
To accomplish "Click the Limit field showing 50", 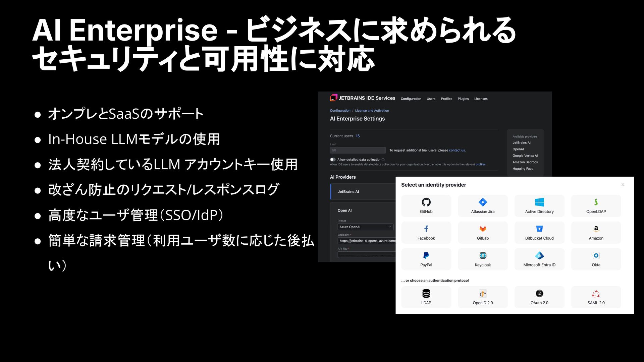I will (x=358, y=150).
